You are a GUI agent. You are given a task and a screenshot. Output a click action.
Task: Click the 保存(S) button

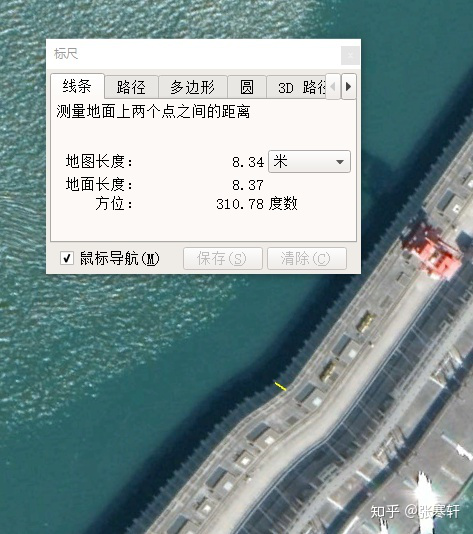223,258
